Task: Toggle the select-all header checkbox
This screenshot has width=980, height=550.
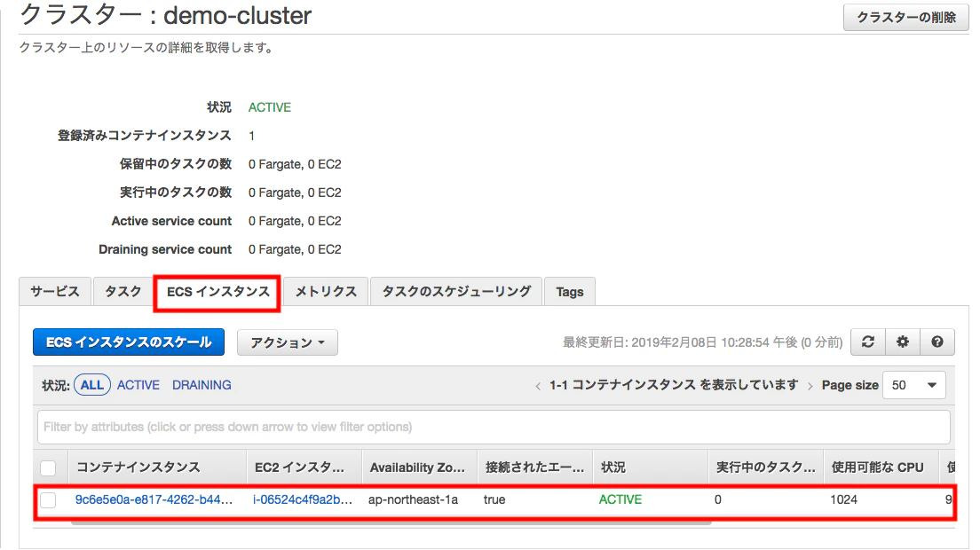Action: click(48, 467)
